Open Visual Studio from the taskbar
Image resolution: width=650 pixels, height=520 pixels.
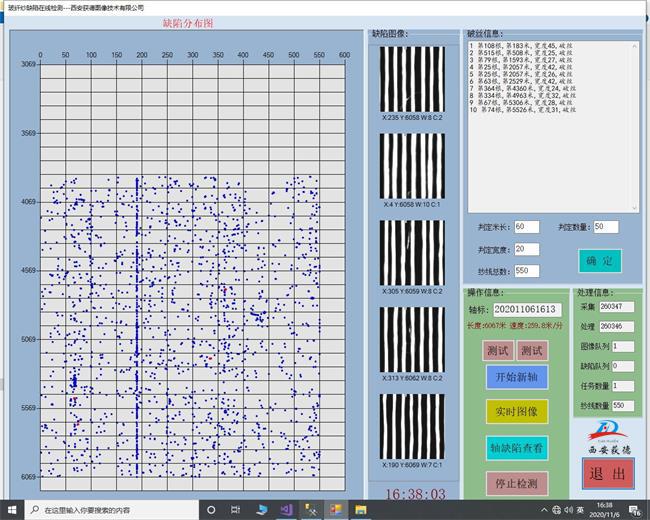coord(285,510)
